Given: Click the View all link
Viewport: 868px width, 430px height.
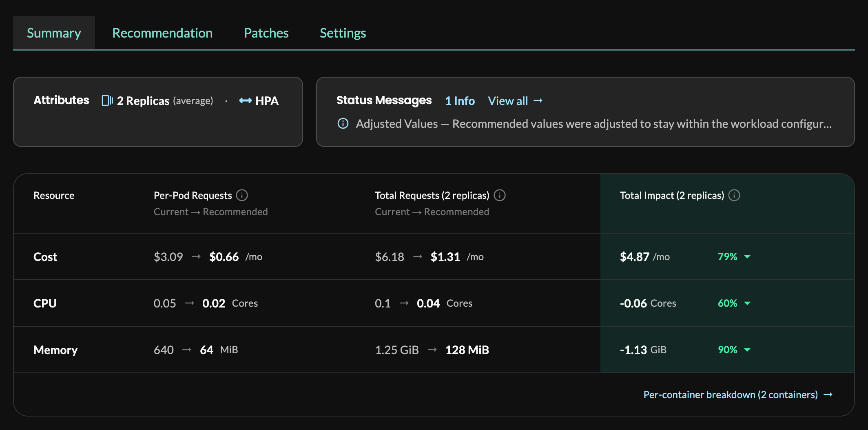Looking at the screenshot, I should (508, 101).
